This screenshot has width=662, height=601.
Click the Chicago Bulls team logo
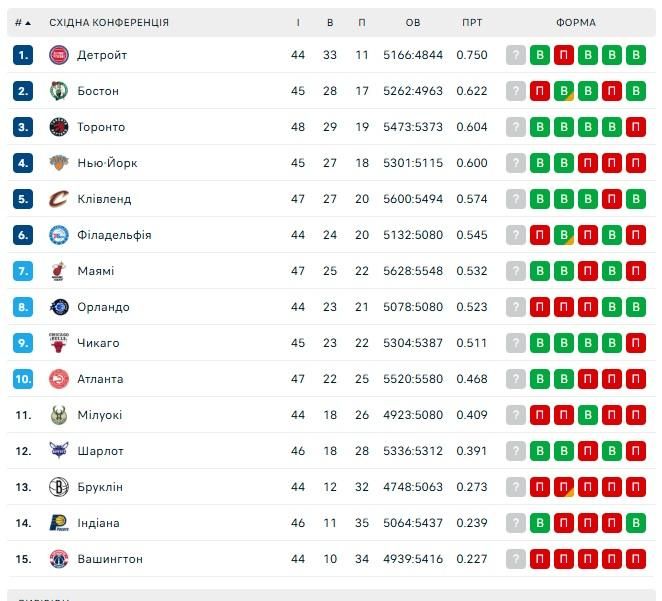[x=58, y=343]
